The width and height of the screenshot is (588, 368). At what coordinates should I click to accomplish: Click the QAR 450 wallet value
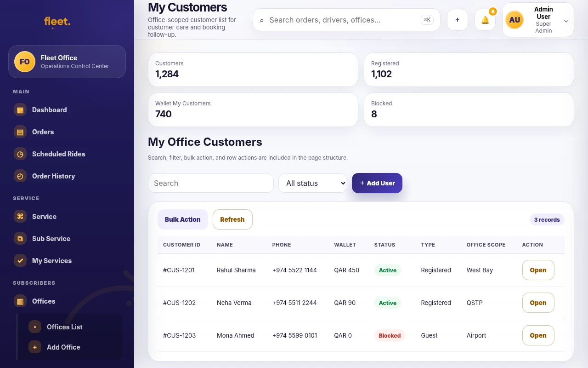tap(347, 270)
